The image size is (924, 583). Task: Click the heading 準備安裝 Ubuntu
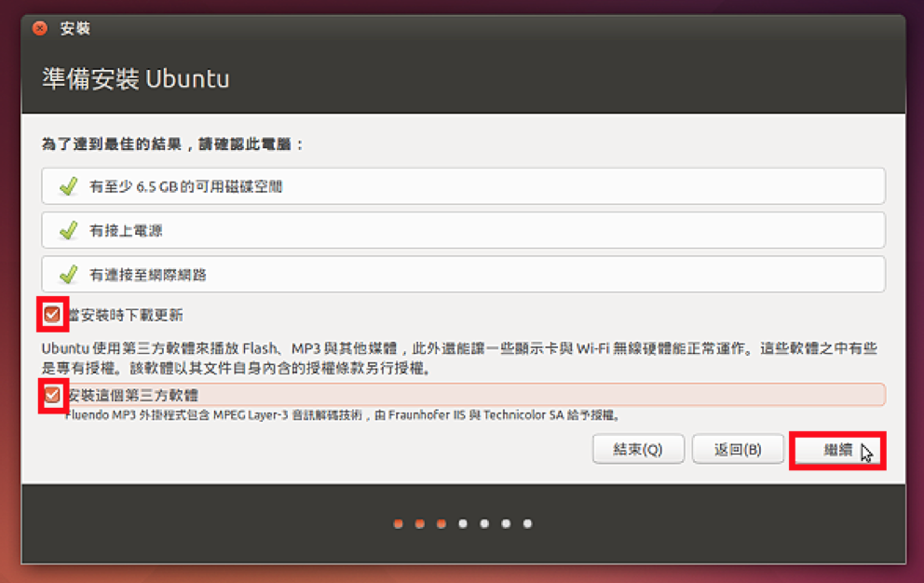click(x=136, y=78)
